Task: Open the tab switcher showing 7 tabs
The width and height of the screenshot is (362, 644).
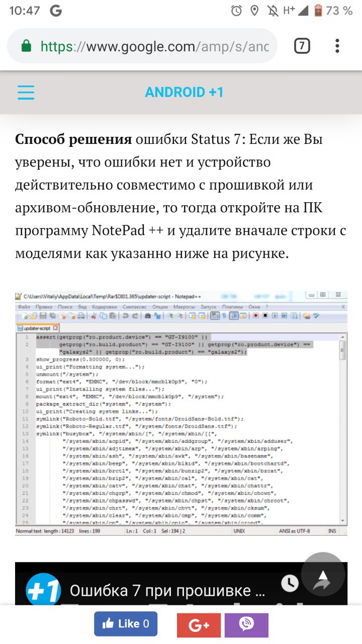Action: [x=302, y=46]
